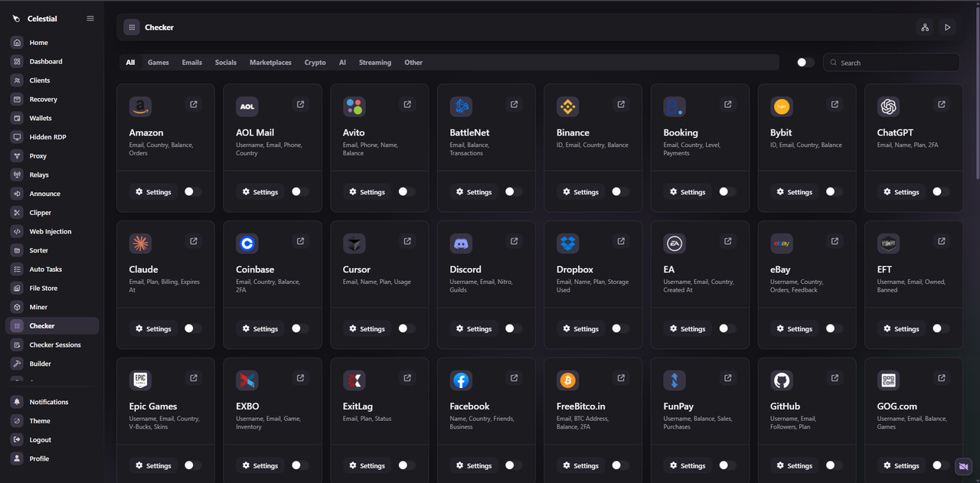Toggle the switch left of the search box

tap(805, 63)
